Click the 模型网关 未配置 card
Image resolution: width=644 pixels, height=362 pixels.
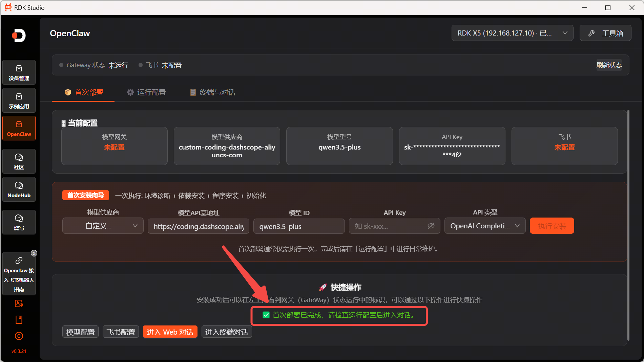(x=115, y=146)
